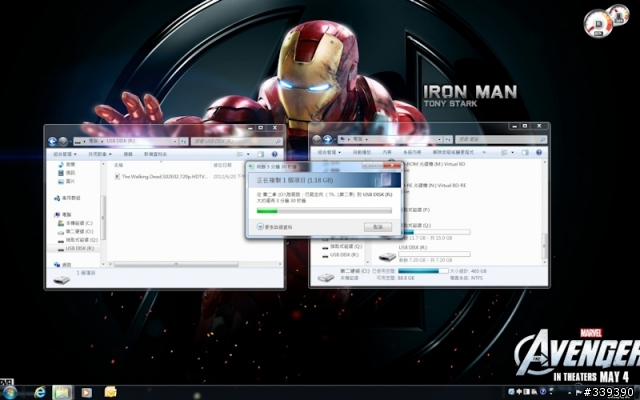Launch Windows Media Player from the taskbar
The width and height of the screenshot is (640, 400).
click(86, 393)
